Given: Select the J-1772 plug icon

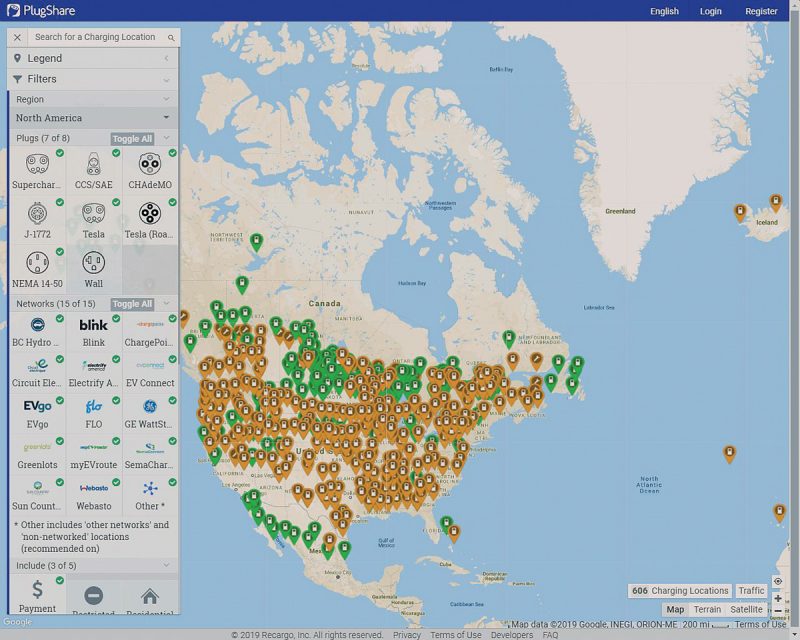Looking at the screenshot, I should point(37,214).
